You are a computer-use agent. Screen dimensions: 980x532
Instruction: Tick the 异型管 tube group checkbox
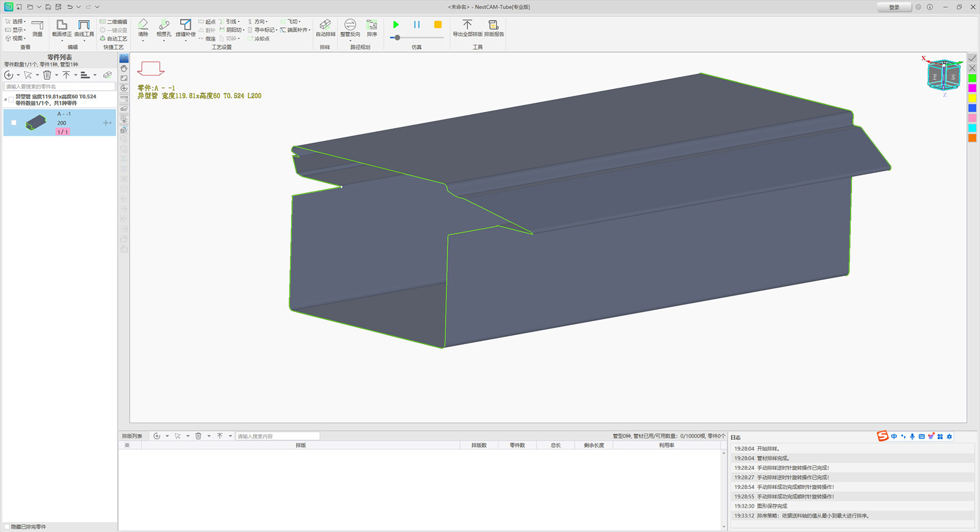coord(11,100)
